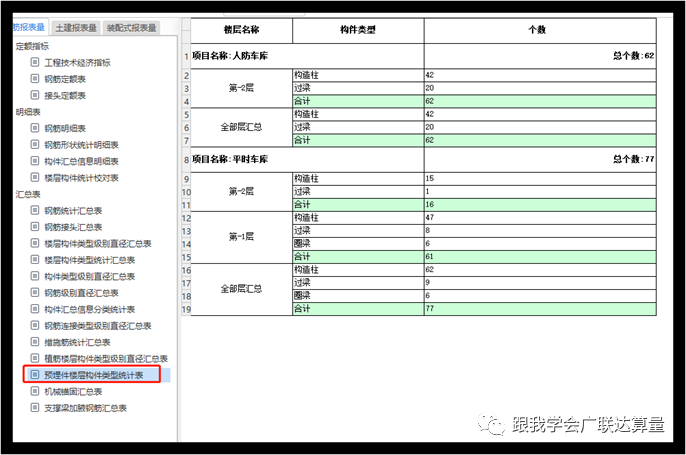Click the count 47 in row 12

(540, 217)
